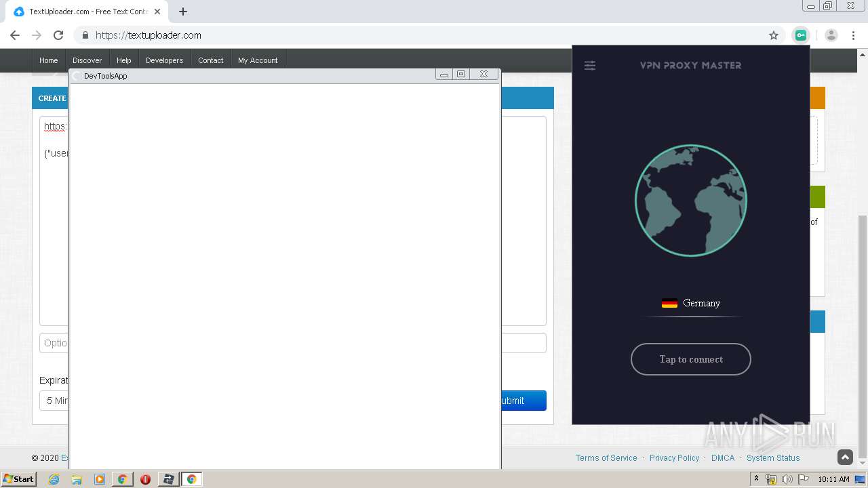Switch to the TextUploader.com browser tab
The image size is (868, 488).
(x=88, y=12)
